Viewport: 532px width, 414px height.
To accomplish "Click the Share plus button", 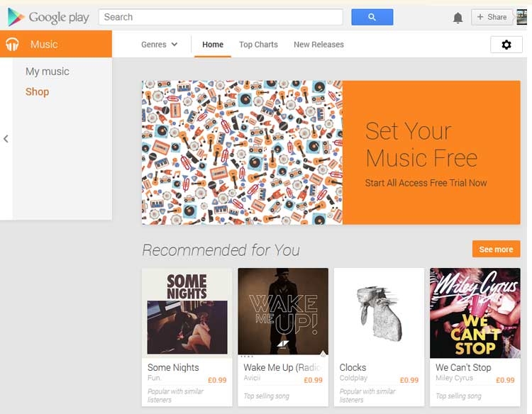I will [x=492, y=17].
